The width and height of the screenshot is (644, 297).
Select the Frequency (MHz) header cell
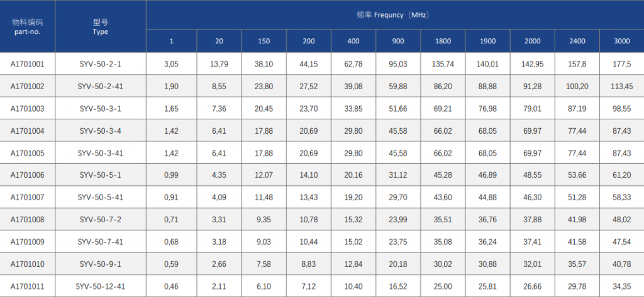tap(395, 15)
